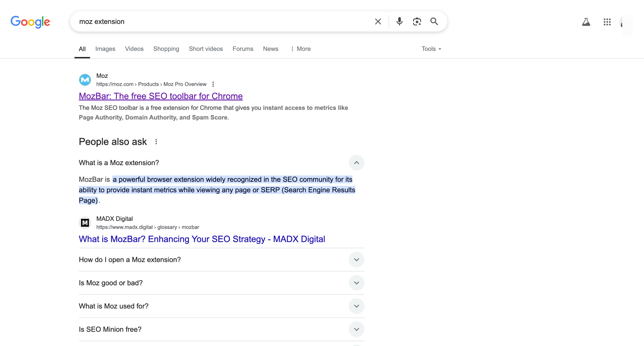The image size is (644, 346).
Task: Open the Google apps grid
Action: [607, 22]
